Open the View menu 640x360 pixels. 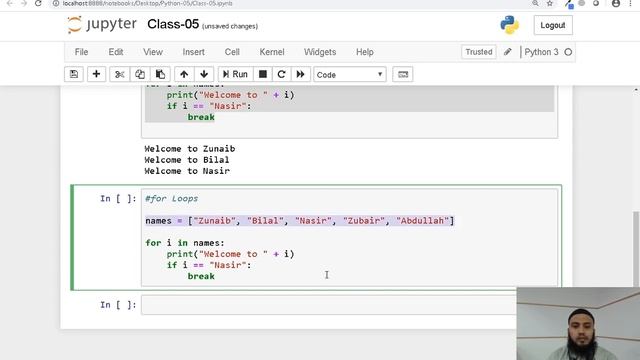pyautogui.click(x=153, y=52)
